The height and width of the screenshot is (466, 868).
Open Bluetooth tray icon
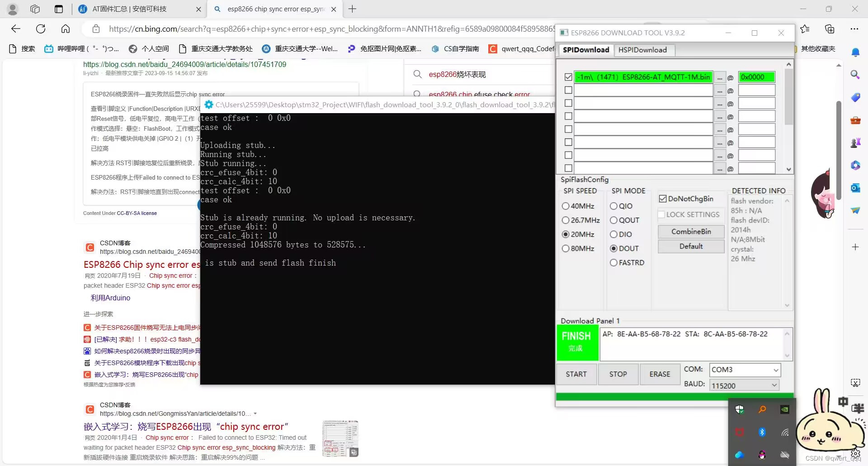[762, 432]
